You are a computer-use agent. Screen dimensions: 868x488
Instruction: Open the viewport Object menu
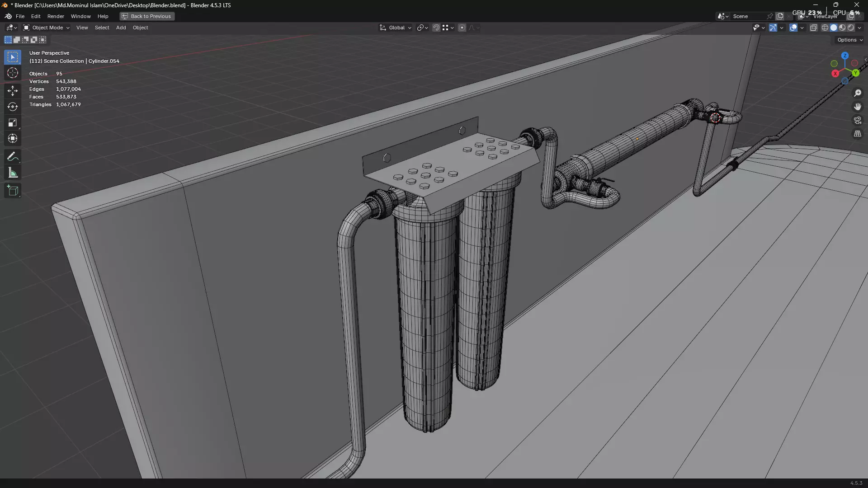(140, 28)
